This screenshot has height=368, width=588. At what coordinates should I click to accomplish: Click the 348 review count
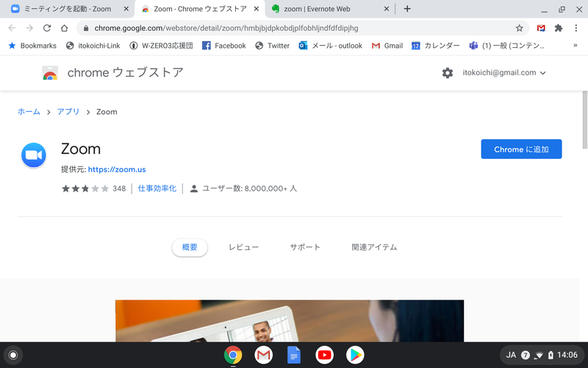[x=119, y=188]
